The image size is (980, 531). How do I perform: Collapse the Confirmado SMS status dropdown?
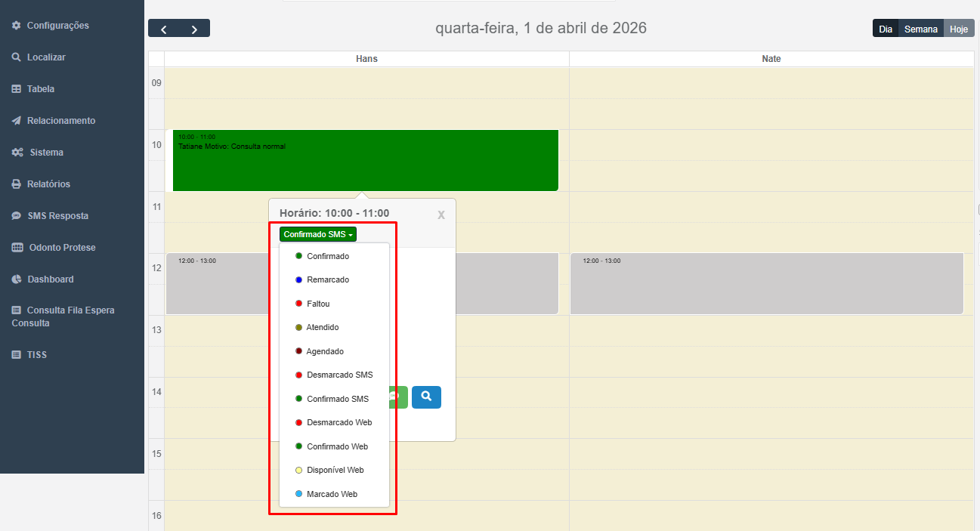click(318, 235)
